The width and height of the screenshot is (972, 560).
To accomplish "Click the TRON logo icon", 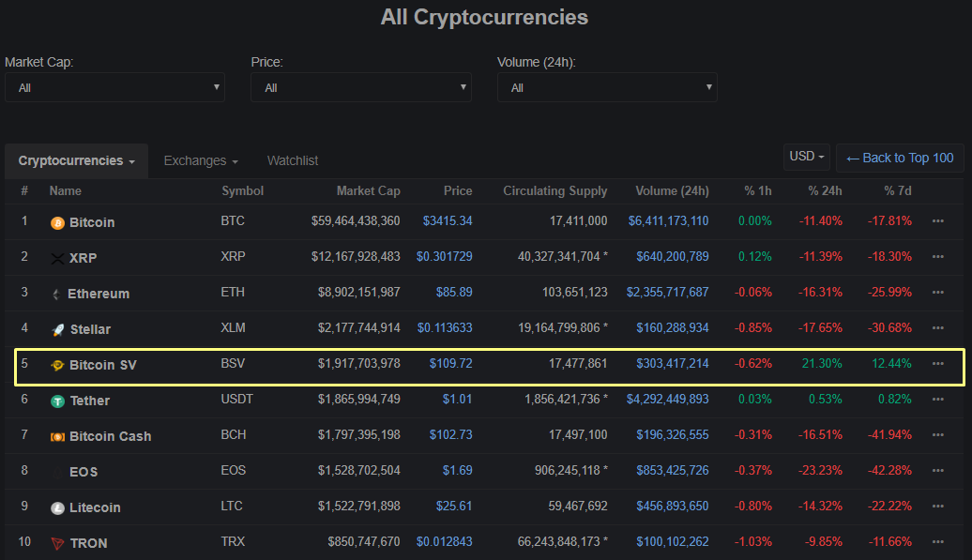I will (57, 544).
